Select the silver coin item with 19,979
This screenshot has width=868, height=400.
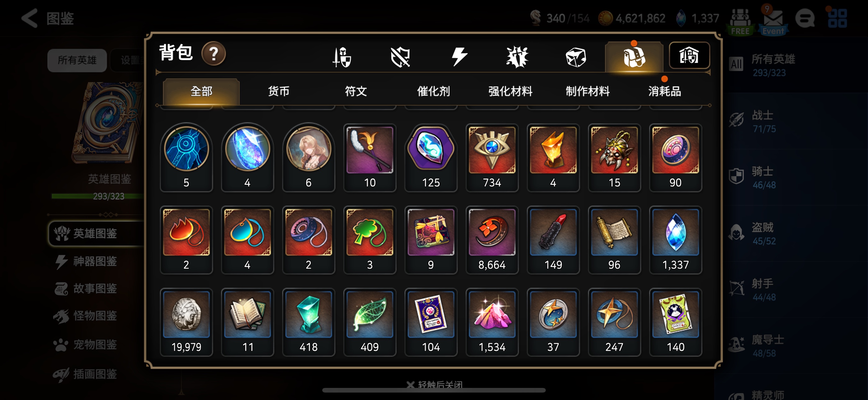click(186, 322)
